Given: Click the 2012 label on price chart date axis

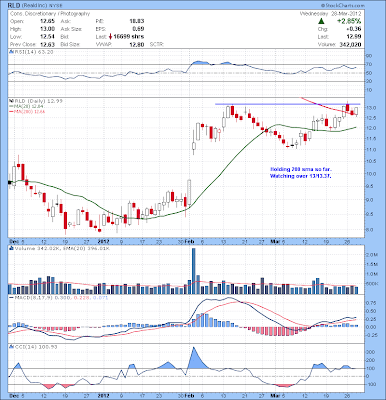Looking at the screenshot, I should pos(103,241).
